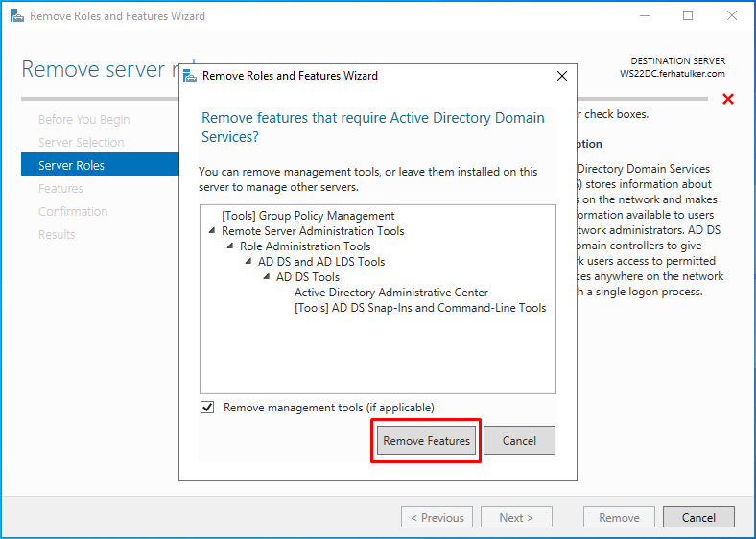Collapse Remote Server Administration Tools node

(212, 231)
